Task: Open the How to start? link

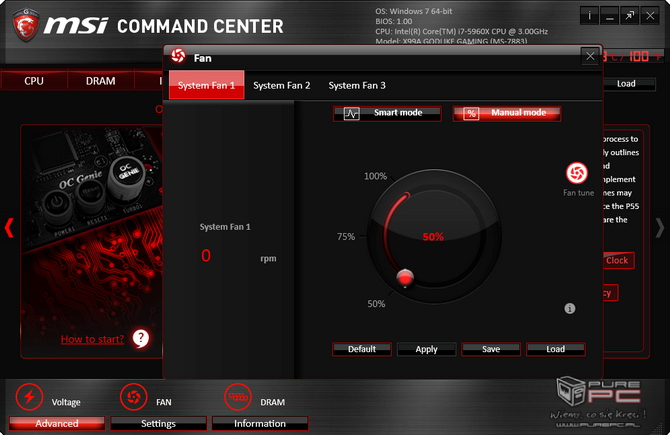Action: coord(92,339)
